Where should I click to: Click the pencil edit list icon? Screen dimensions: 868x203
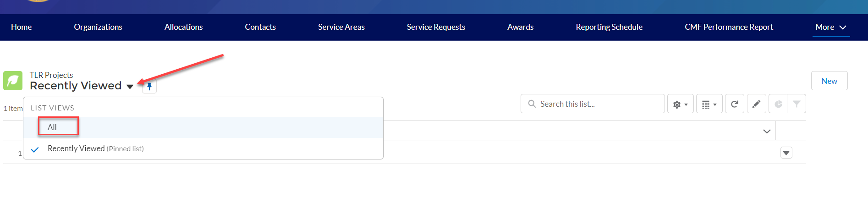[x=756, y=104]
